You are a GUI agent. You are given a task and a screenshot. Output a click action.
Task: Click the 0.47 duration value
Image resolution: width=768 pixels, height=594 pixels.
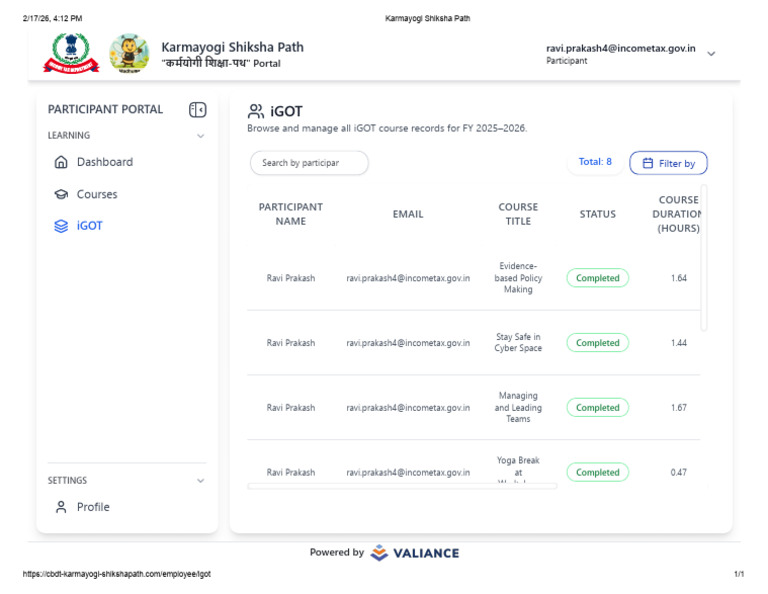pyautogui.click(x=678, y=472)
